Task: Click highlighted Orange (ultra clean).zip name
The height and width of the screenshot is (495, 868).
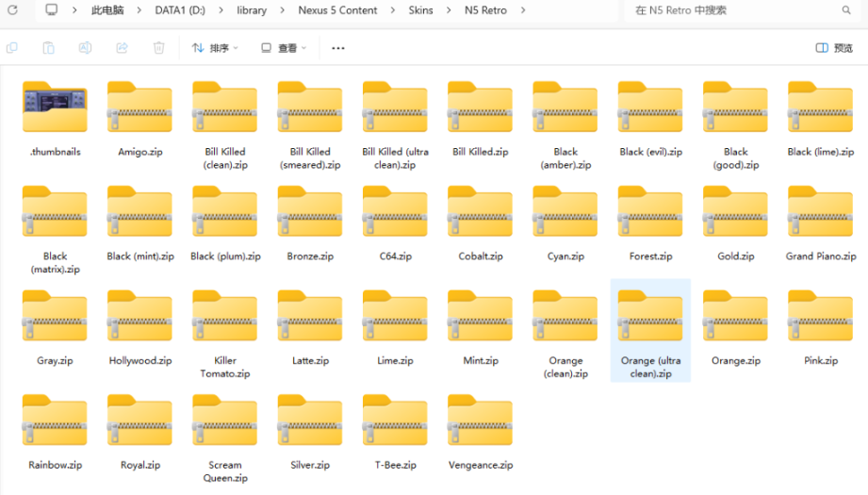Action: pyautogui.click(x=650, y=367)
